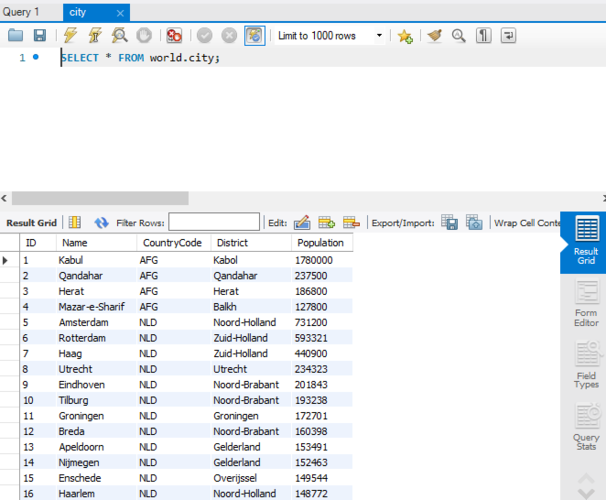
Task: Click the side panel scroll-down chevron
Action: pyautogui.click(x=586, y=494)
